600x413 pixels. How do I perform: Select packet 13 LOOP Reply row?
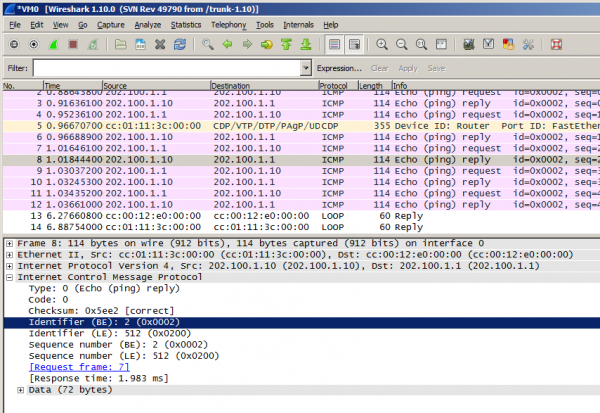click(x=302, y=216)
